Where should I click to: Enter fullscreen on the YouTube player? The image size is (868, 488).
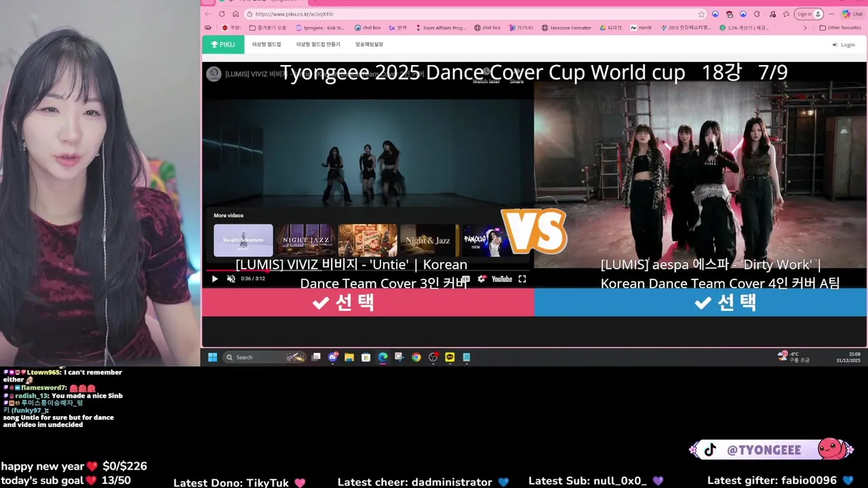coord(522,279)
